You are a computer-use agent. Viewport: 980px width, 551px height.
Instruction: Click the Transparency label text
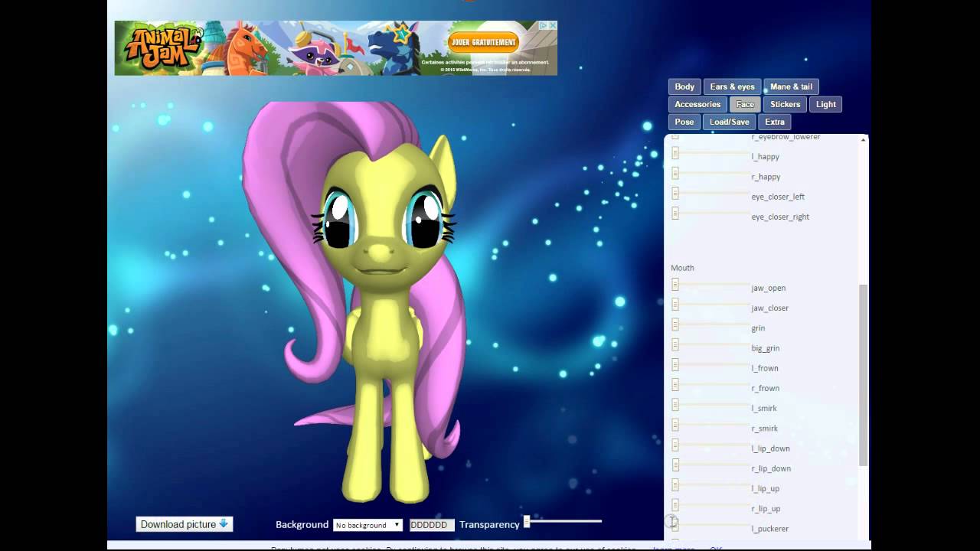point(489,525)
